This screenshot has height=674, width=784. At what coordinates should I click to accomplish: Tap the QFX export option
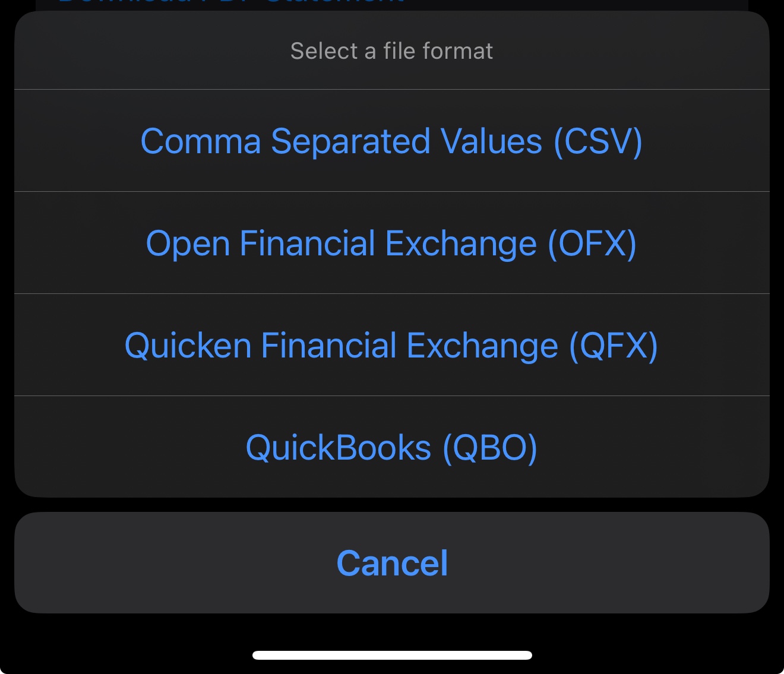[391, 346]
